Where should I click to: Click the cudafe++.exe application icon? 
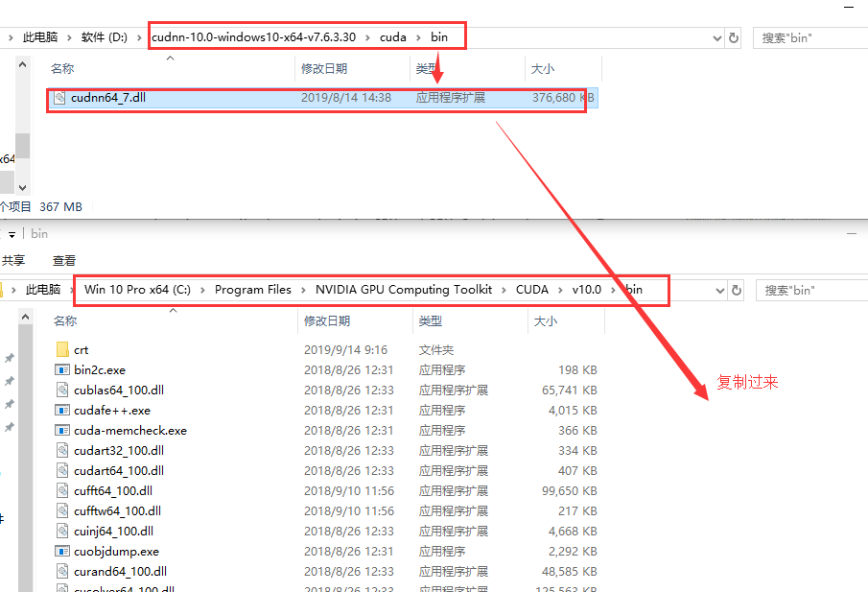[62, 410]
